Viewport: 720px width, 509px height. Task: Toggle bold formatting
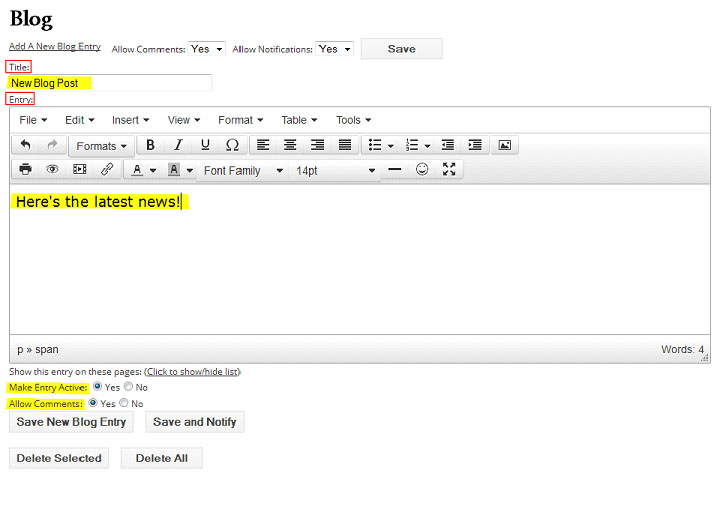click(150, 145)
